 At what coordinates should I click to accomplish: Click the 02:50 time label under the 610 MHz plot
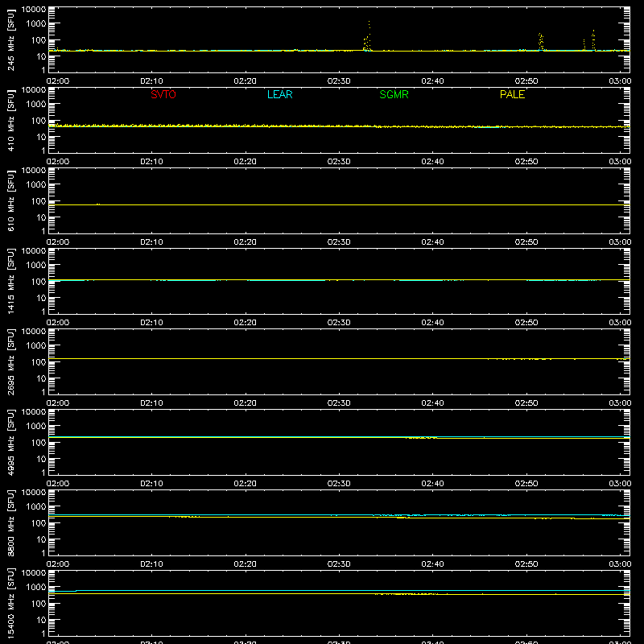tap(526, 242)
